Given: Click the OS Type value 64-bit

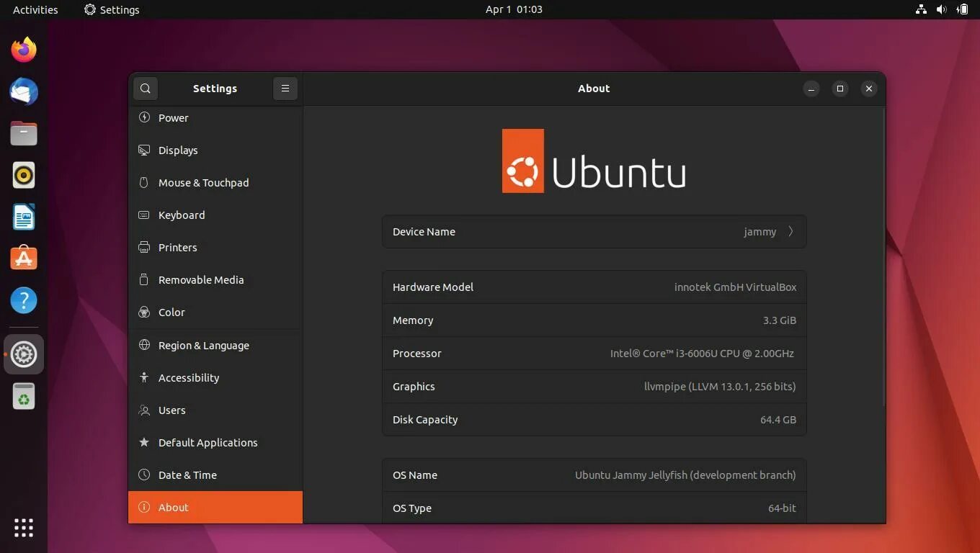Looking at the screenshot, I should coord(782,508).
